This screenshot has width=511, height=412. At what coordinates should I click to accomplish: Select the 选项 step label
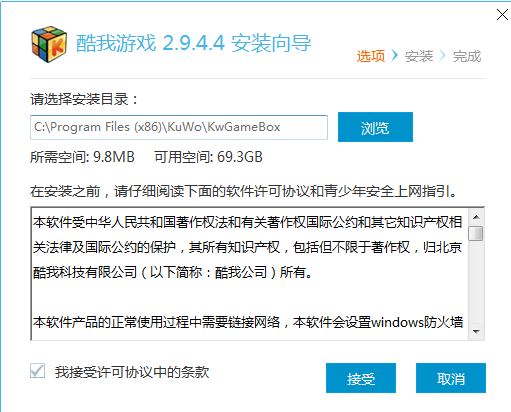[371, 56]
